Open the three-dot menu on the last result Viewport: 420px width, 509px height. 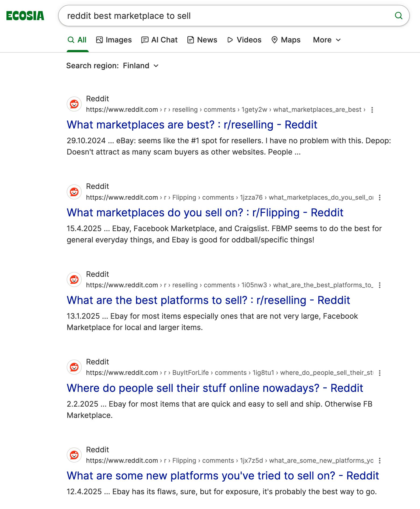click(380, 461)
